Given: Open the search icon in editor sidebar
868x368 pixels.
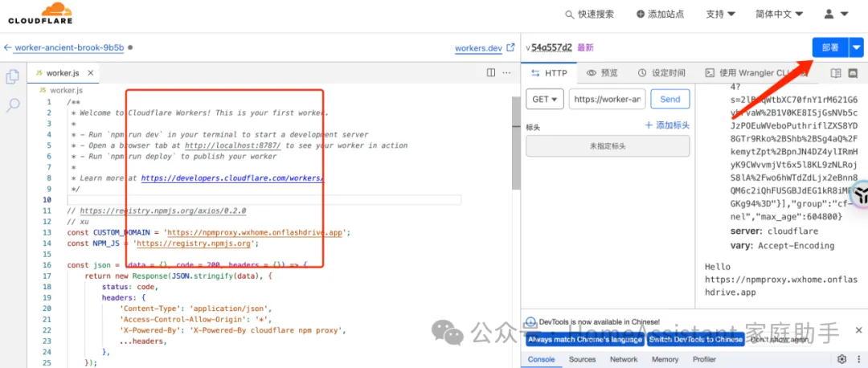Looking at the screenshot, I should point(12,105).
